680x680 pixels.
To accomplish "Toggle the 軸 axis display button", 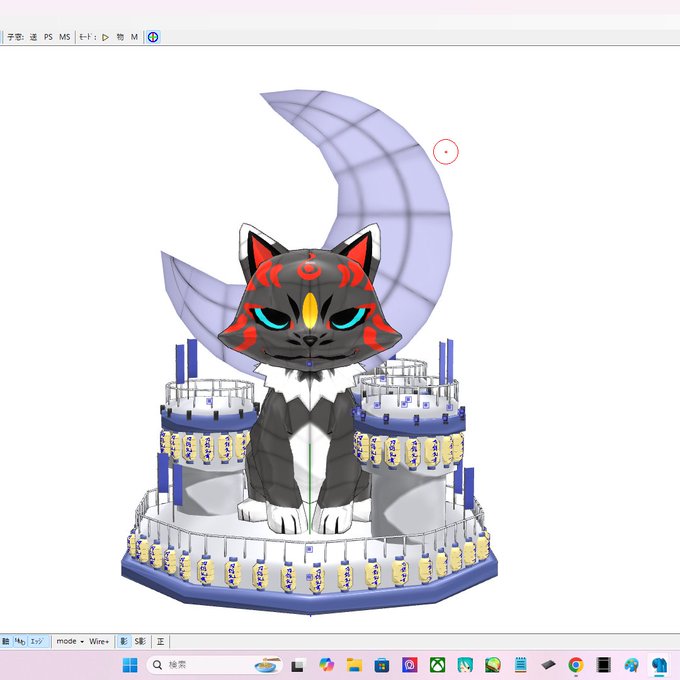I will [5, 641].
